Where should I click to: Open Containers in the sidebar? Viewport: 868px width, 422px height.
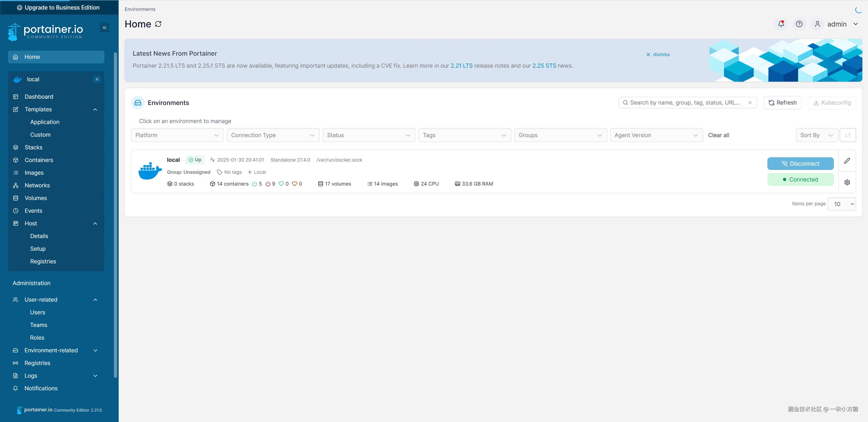point(39,160)
